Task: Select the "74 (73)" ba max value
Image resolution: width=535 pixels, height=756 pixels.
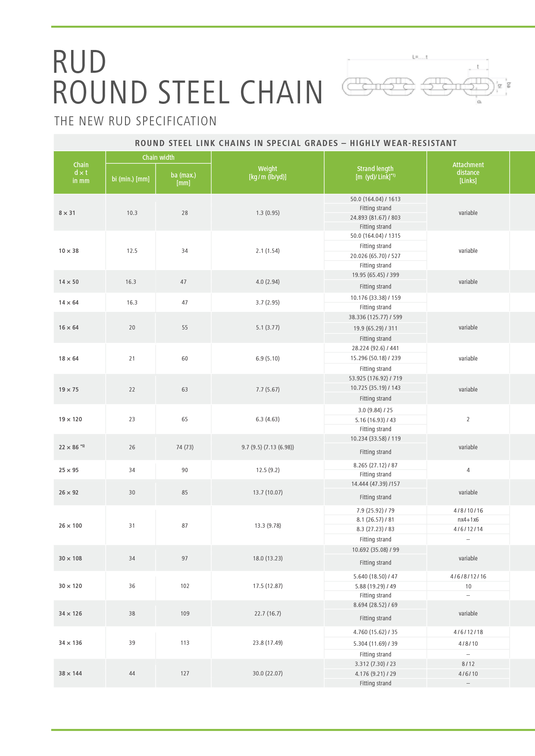Action: tap(185, 447)
